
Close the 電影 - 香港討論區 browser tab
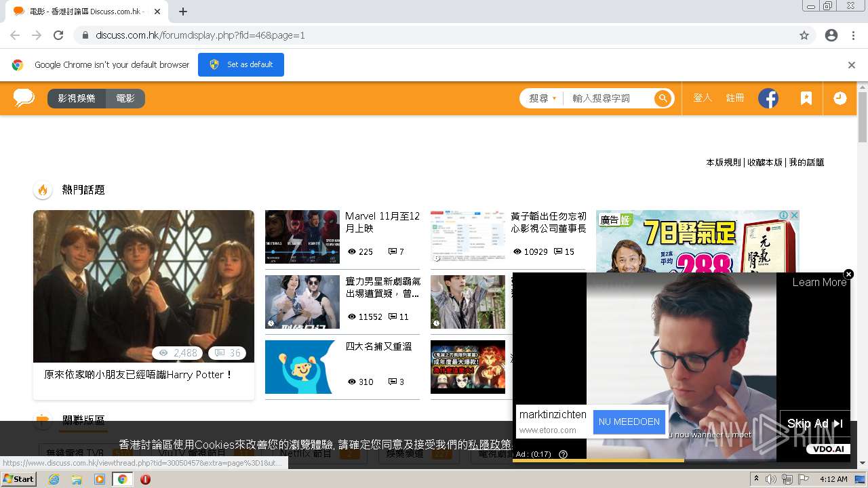(x=157, y=12)
